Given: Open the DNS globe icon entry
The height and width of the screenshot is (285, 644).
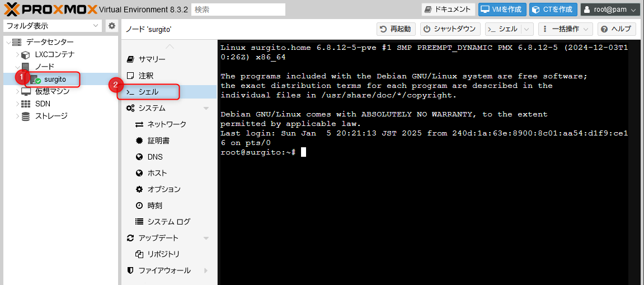Looking at the screenshot, I should [x=154, y=157].
